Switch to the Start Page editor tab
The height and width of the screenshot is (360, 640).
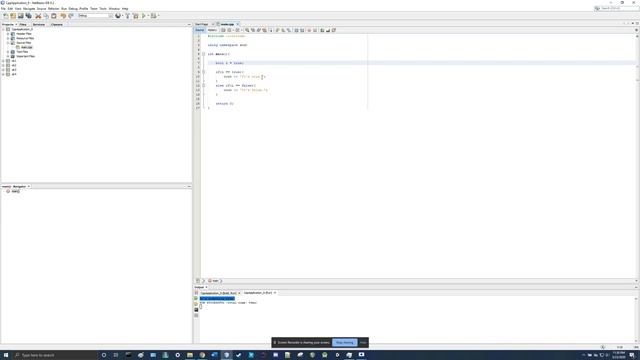(202, 24)
